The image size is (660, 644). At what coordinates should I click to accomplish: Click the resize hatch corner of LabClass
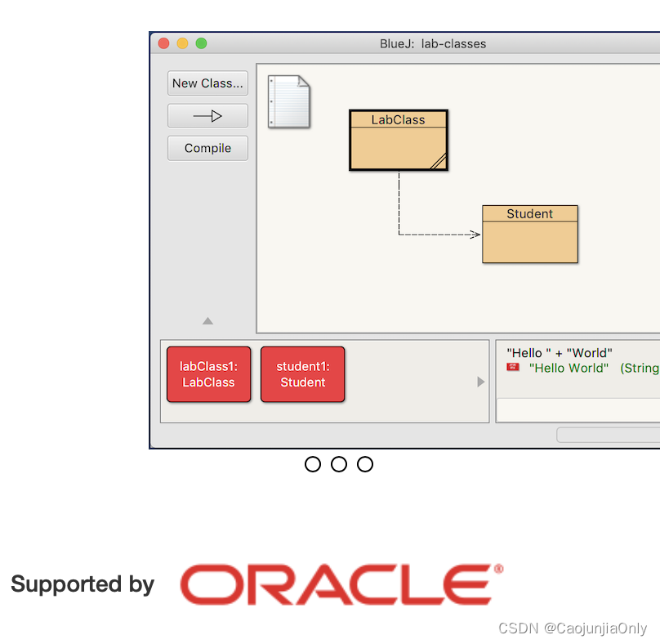click(439, 161)
